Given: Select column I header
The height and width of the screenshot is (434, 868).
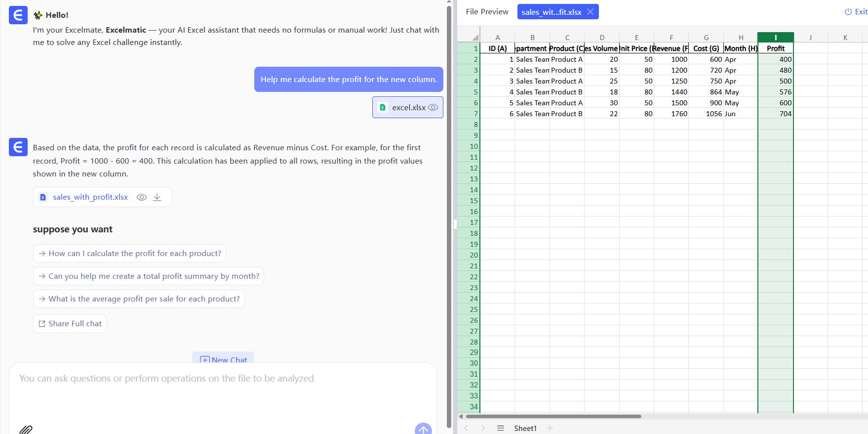Looking at the screenshot, I should (775, 38).
